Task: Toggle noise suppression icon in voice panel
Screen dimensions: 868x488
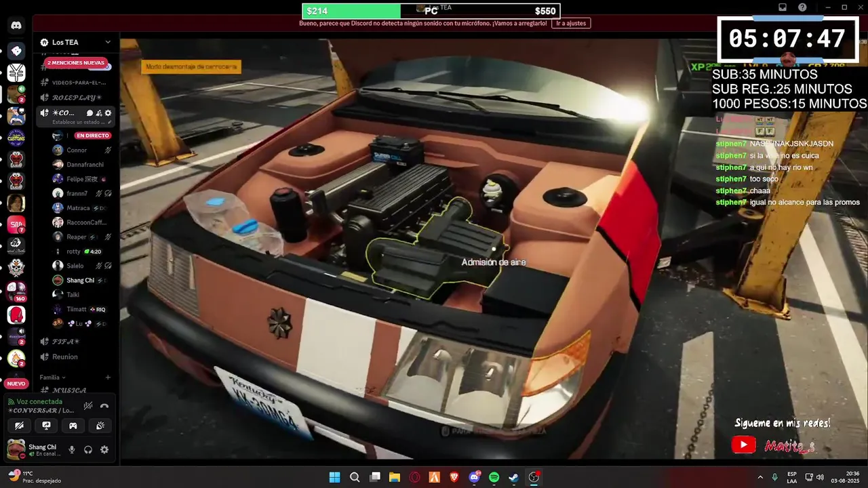Action: click(88, 406)
